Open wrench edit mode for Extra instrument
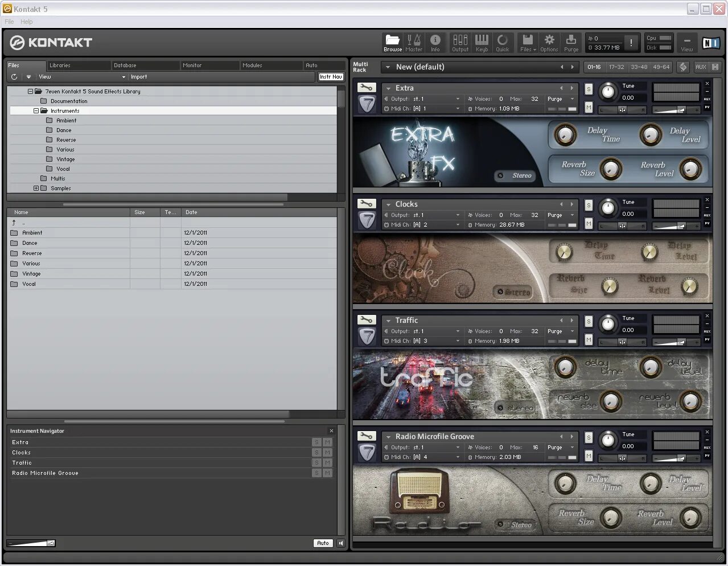728x566 pixels. [x=367, y=88]
